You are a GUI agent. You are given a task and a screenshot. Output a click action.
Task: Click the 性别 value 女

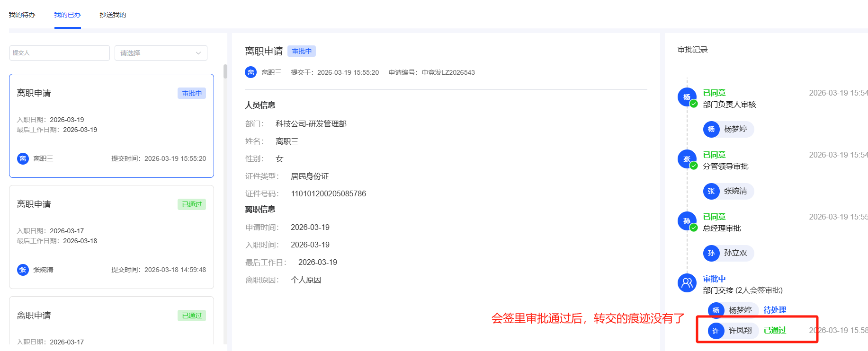(x=279, y=158)
